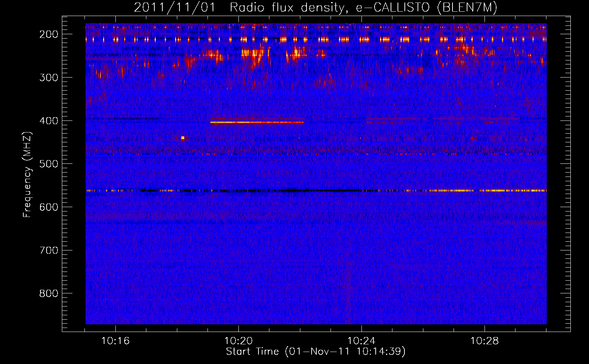Click the 10:24 time tick label
Image resolution: width=589 pixels, height=364 pixels.
[x=361, y=341]
